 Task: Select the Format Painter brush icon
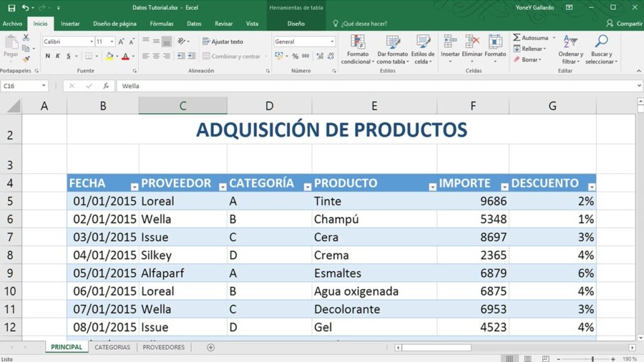point(26,58)
